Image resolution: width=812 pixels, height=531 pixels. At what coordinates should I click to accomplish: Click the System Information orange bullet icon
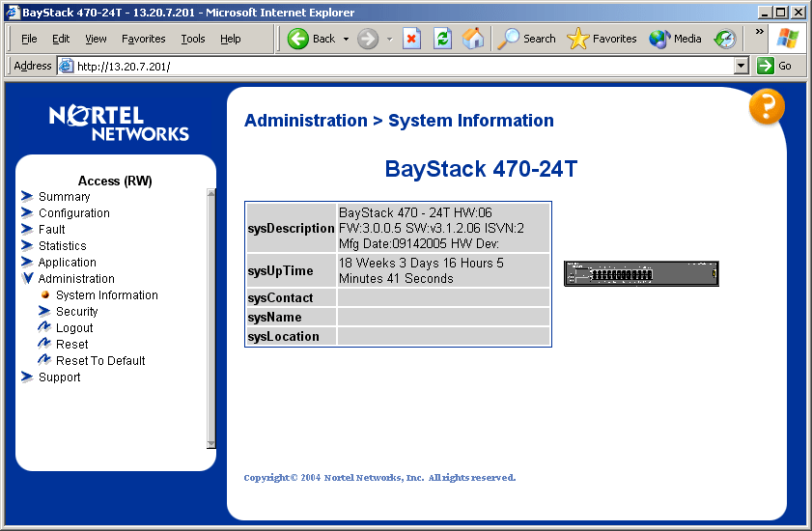45,294
